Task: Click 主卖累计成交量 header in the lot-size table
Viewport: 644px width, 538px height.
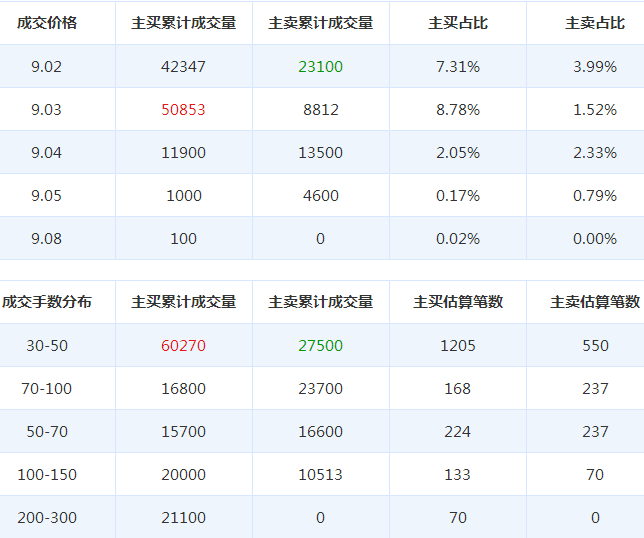Action: 321,302
